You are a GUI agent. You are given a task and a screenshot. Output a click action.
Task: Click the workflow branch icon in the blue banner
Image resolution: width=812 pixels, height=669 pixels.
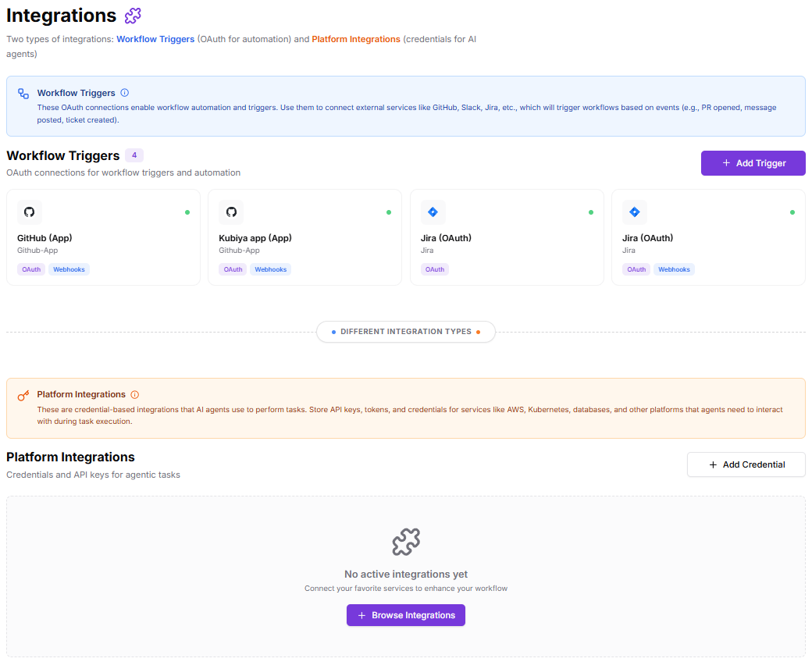click(x=21, y=92)
